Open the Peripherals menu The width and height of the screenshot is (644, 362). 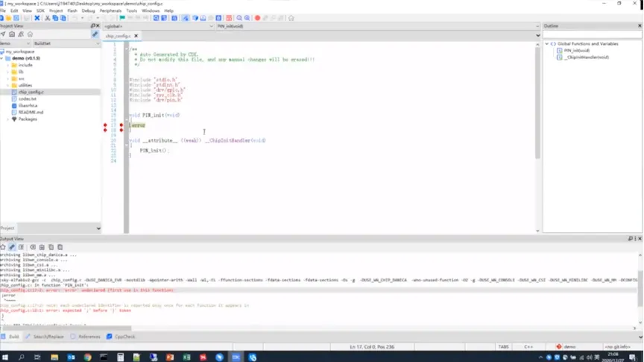(110, 10)
